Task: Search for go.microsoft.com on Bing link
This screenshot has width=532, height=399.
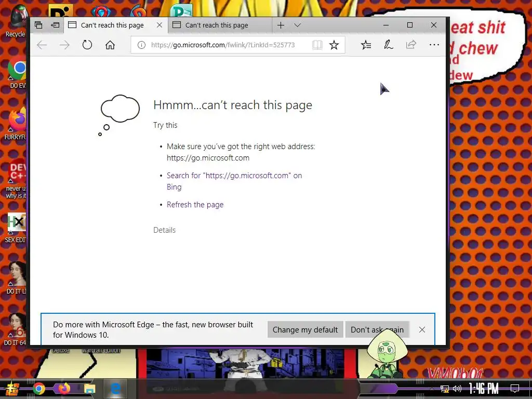Action: pyautogui.click(x=234, y=181)
